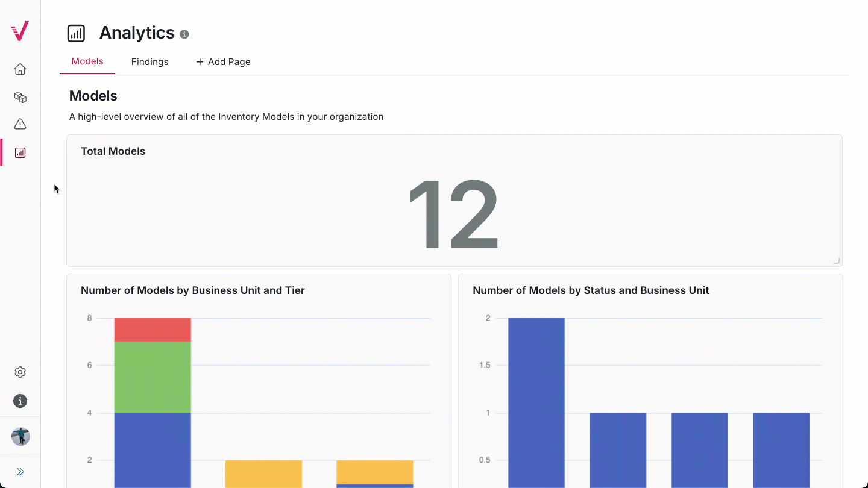Click the Verodin V logo at the top
This screenshot has height=488, width=868.
[x=19, y=31]
